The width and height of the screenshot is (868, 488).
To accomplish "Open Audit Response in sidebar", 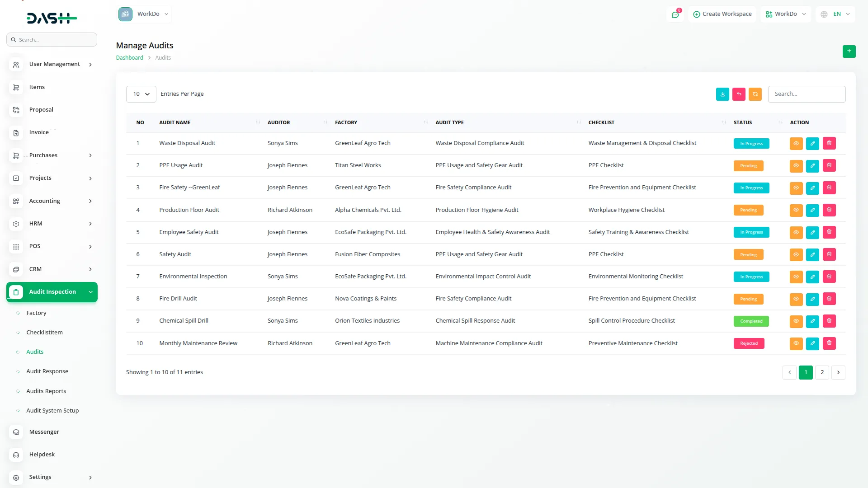I will pos(47,371).
